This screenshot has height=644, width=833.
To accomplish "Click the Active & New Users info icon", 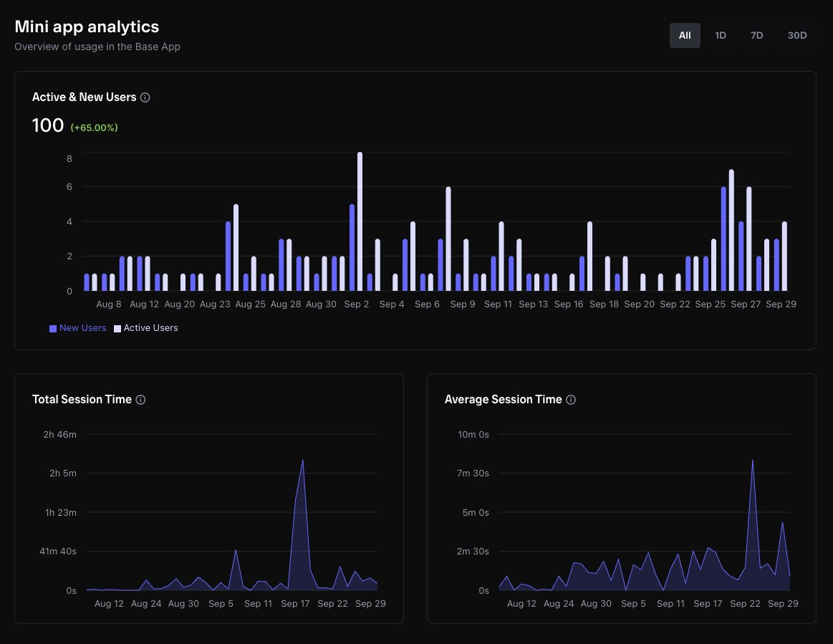I will click(x=145, y=97).
